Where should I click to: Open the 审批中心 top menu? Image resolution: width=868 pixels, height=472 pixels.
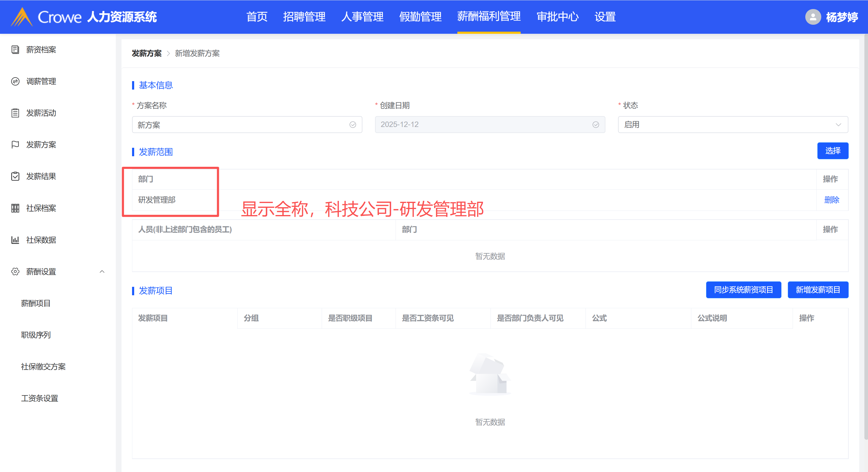click(557, 17)
